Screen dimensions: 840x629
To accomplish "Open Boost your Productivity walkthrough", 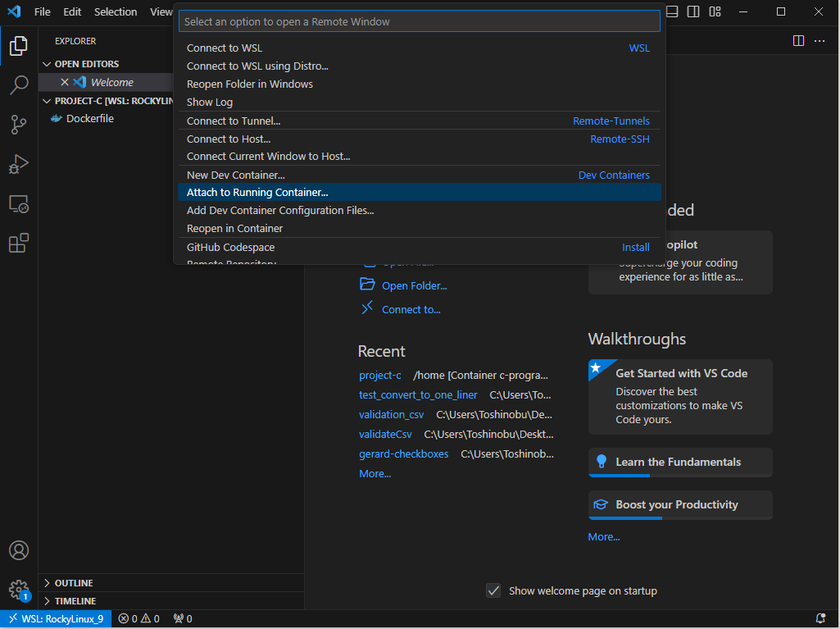I will [680, 505].
